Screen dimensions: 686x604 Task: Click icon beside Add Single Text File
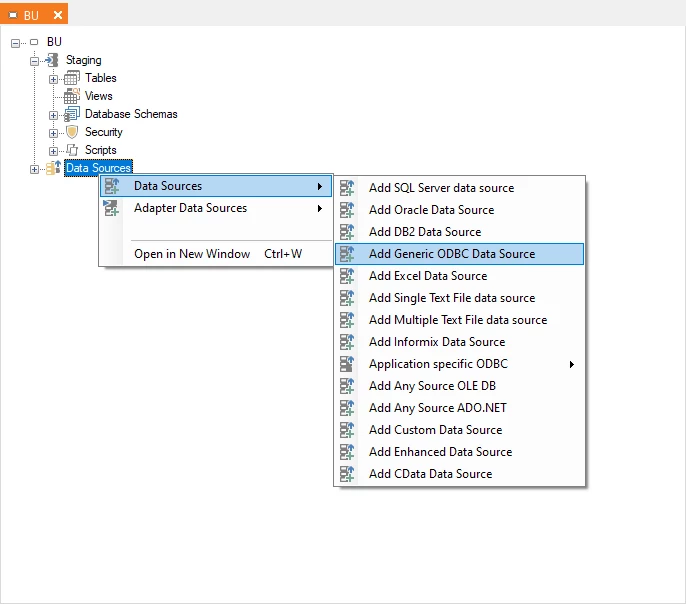coord(347,298)
